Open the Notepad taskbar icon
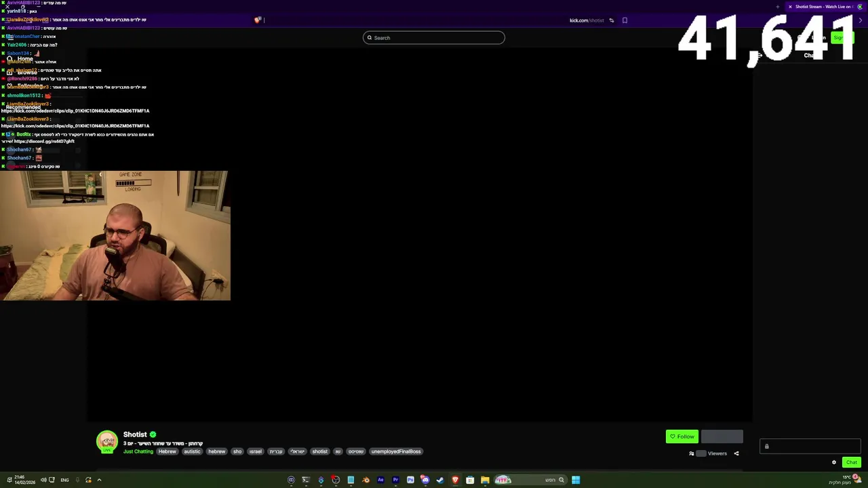 351,480
